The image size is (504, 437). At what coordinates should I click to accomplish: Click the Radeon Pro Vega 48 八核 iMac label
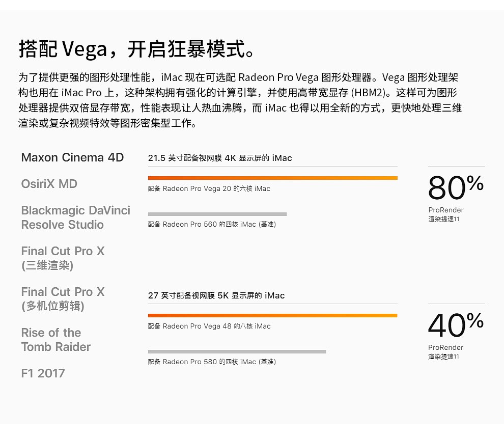coord(209,326)
